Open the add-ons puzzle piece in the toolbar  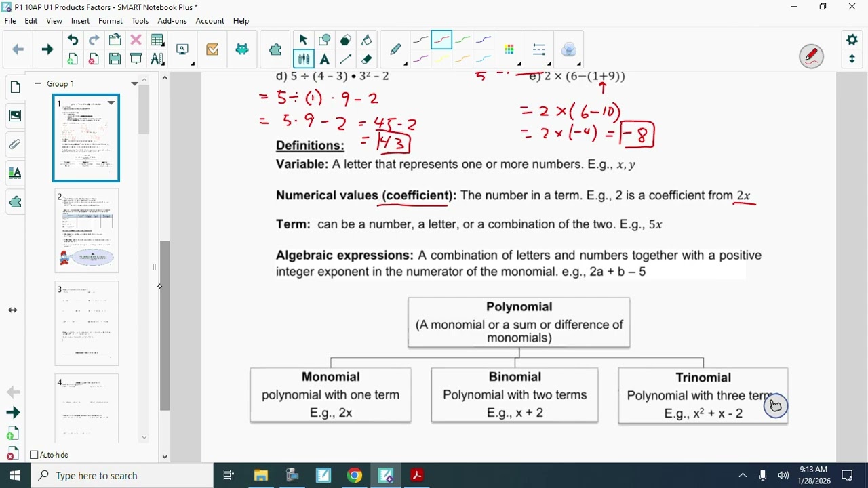(275, 49)
